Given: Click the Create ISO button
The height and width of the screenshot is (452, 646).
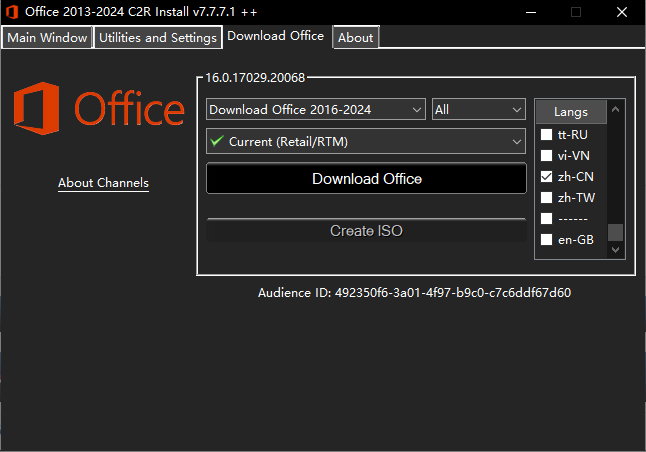Looking at the screenshot, I should pyautogui.click(x=366, y=230).
